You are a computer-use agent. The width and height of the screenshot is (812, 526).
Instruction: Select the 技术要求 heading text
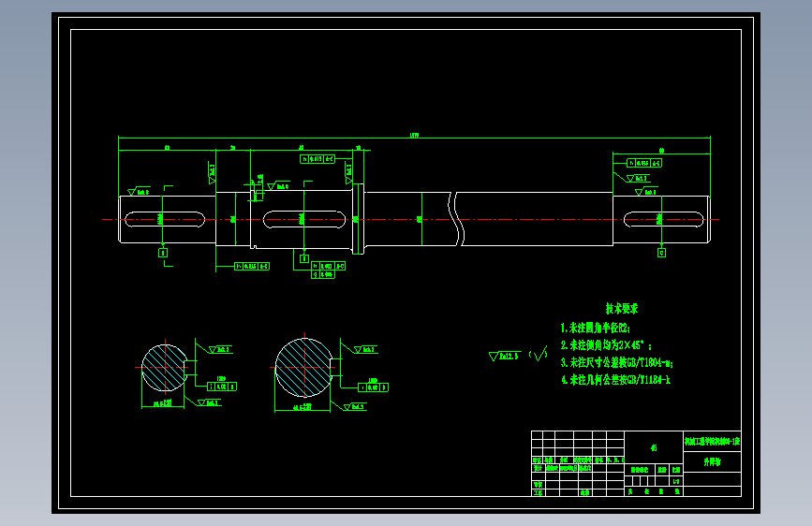(622, 309)
